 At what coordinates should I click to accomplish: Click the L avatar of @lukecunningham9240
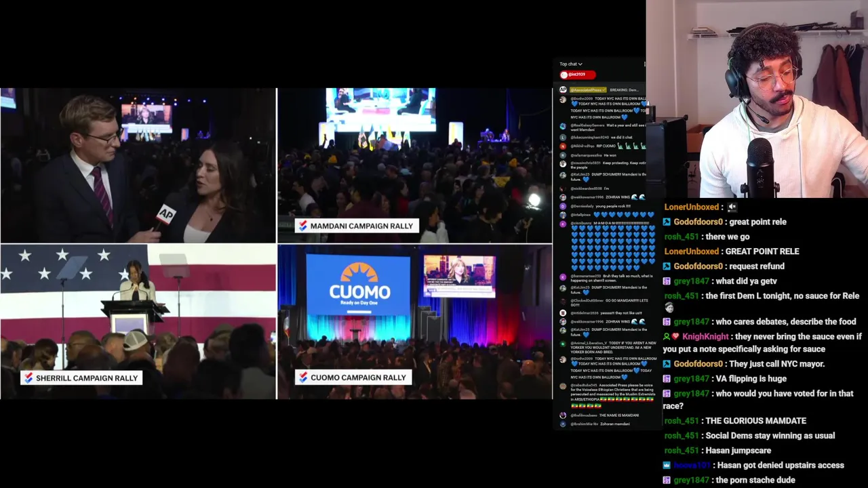(563, 137)
